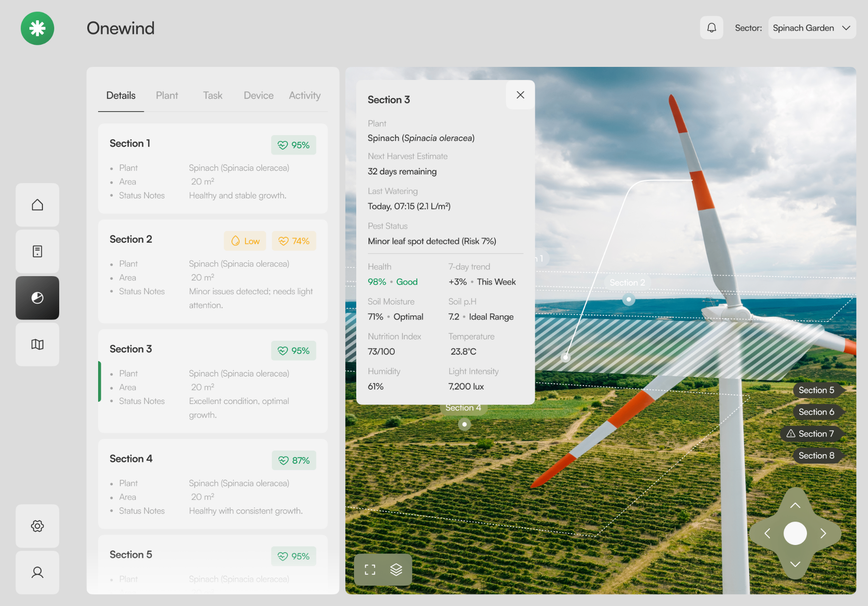
Task: Click 'Healthy with consistent growth.' status note
Action: [246, 511]
